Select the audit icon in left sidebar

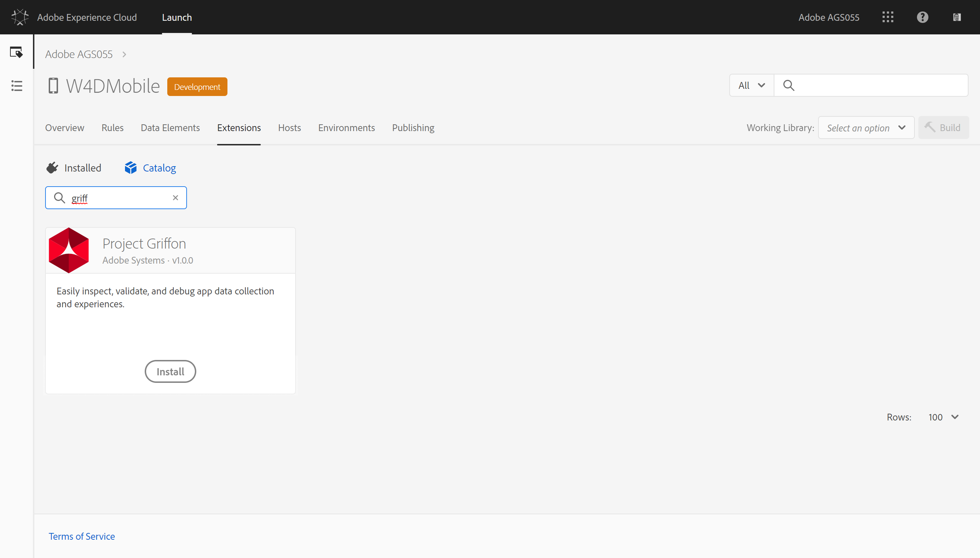coord(16,52)
